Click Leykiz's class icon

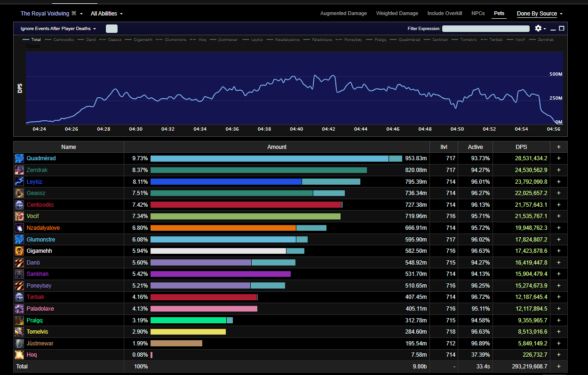click(x=19, y=181)
